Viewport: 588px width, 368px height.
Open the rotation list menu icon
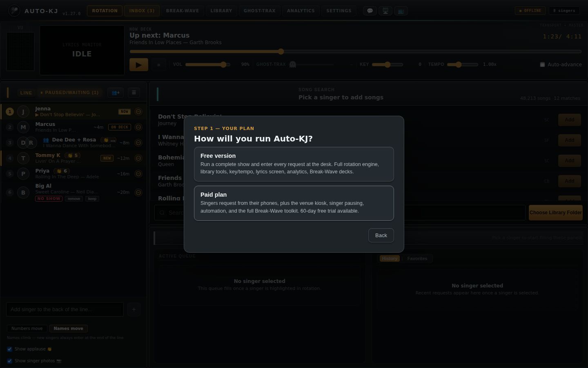(134, 93)
